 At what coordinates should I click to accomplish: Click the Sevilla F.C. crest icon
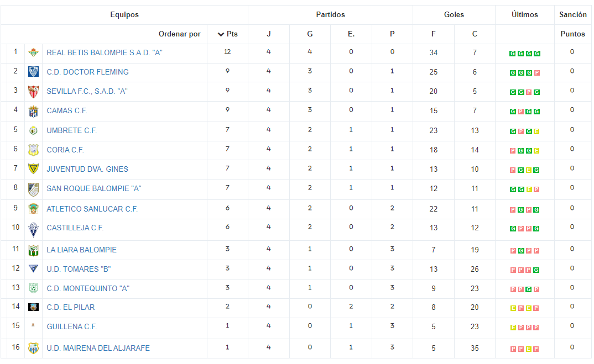click(x=33, y=91)
